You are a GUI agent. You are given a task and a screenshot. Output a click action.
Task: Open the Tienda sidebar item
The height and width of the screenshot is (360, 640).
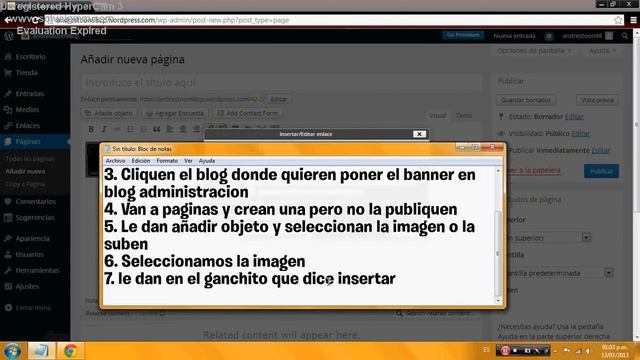click(x=27, y=73)
